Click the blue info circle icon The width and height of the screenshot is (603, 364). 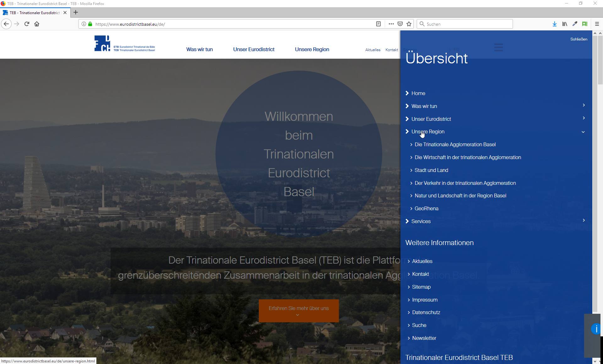tap(595, 329)
